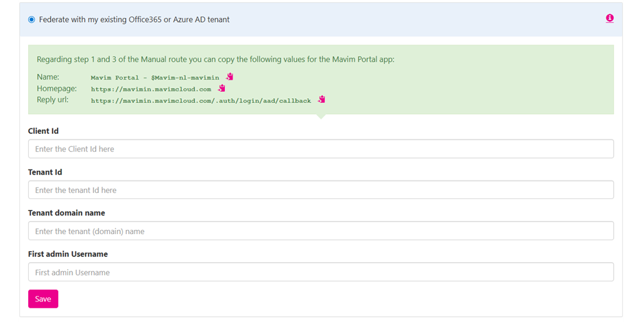Click the First admin Username label
The height and width of the screenshot is (322, 644).
click(x=68, y=254)
